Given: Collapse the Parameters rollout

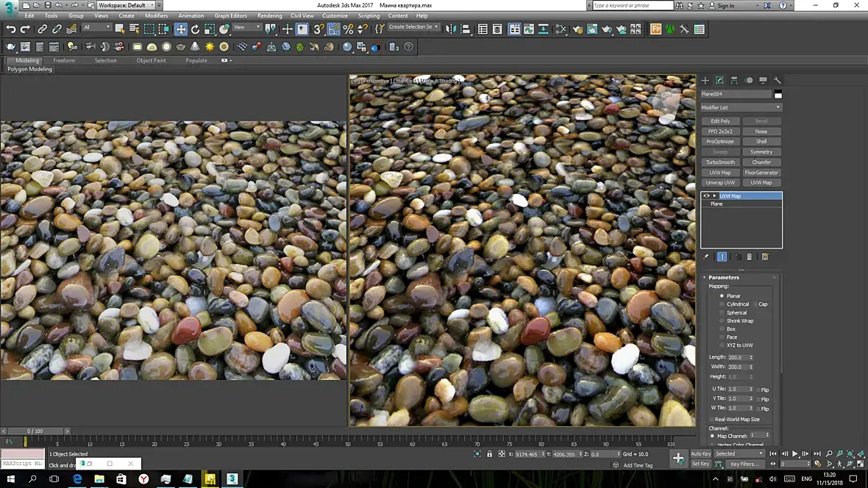Looking at the screenshot, I should 724,277.
